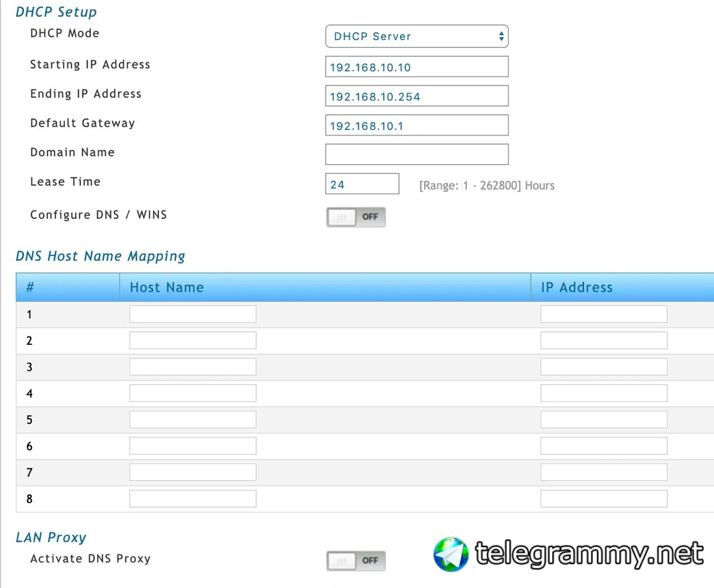Click row number 3 in mapping table

tap(29, 367)
